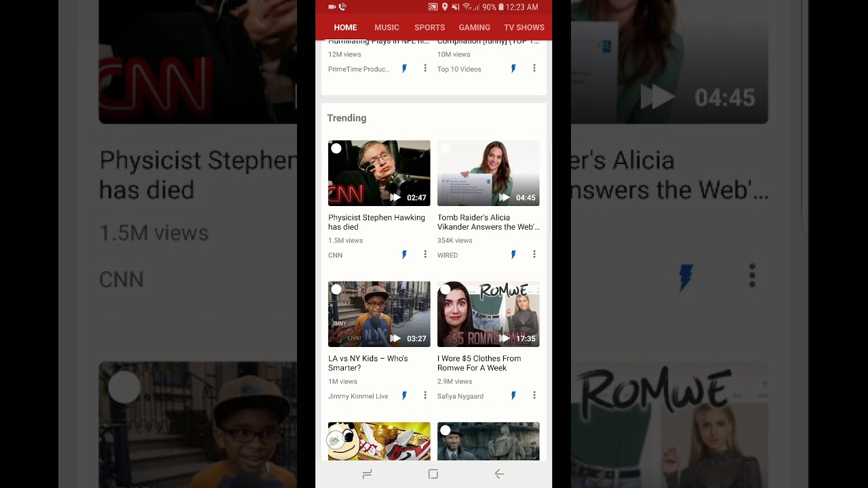Toggle the circle on the hat man thumbnail
Image resolution: width=868 pixels, height=488 pixels.
[x=446, y=430]
